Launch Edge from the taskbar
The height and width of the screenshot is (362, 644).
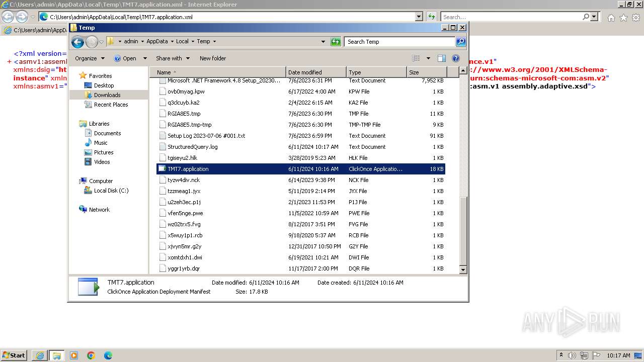108,355
